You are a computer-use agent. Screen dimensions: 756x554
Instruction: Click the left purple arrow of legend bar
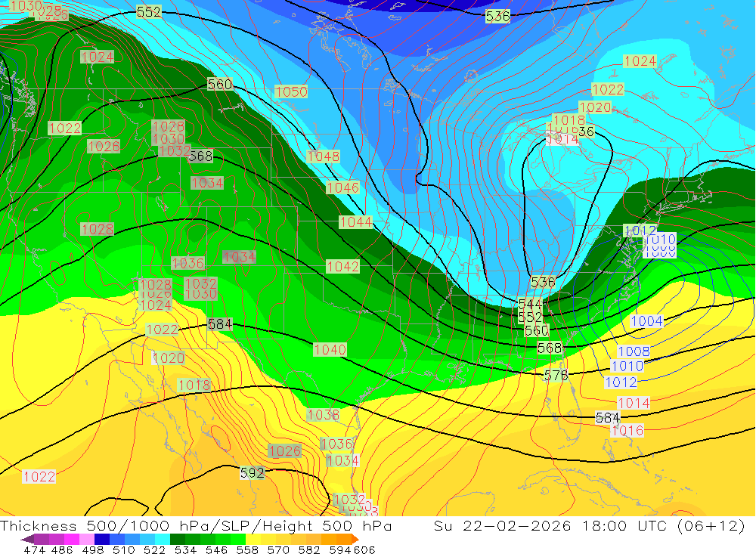coord(27,539)
